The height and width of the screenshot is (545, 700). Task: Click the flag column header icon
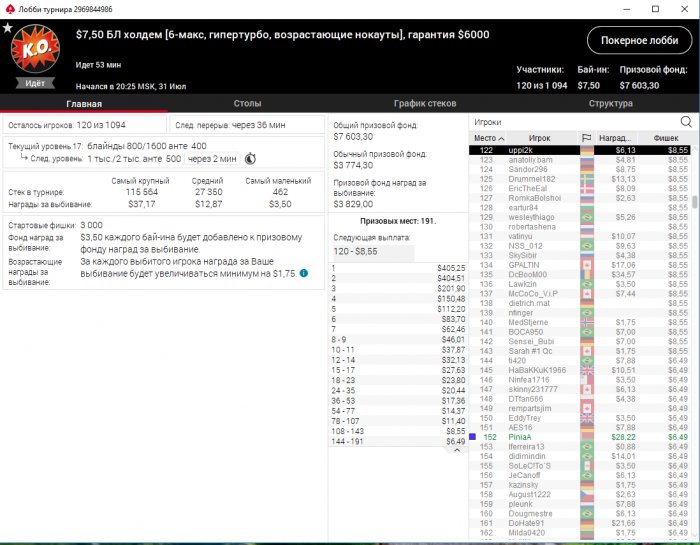(587, 138)
